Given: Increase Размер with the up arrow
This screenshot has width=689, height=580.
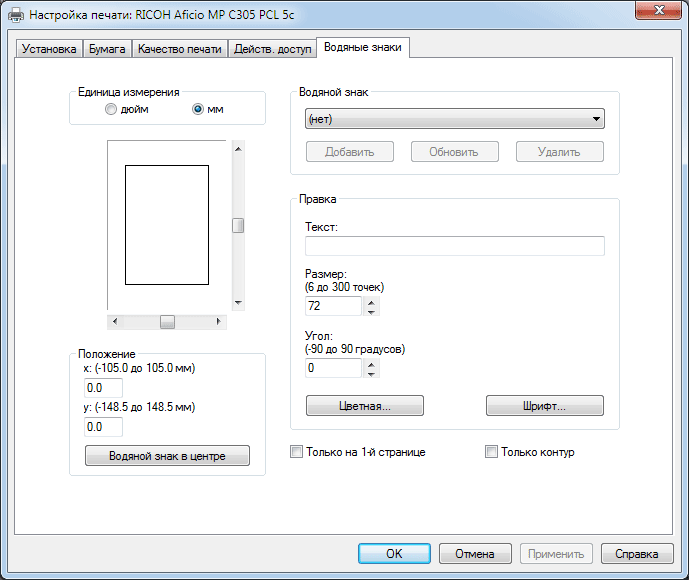Looking at the screenshot, I should click(371, 301).
